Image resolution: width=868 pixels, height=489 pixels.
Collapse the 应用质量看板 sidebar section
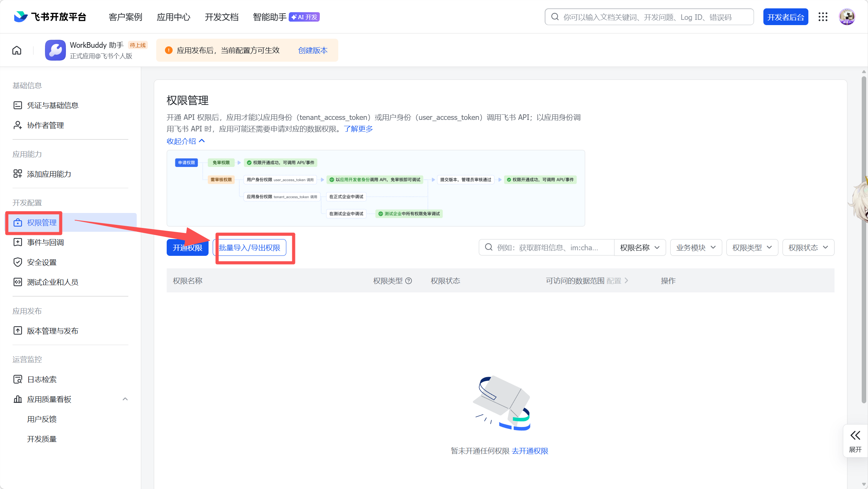[125, 399]
